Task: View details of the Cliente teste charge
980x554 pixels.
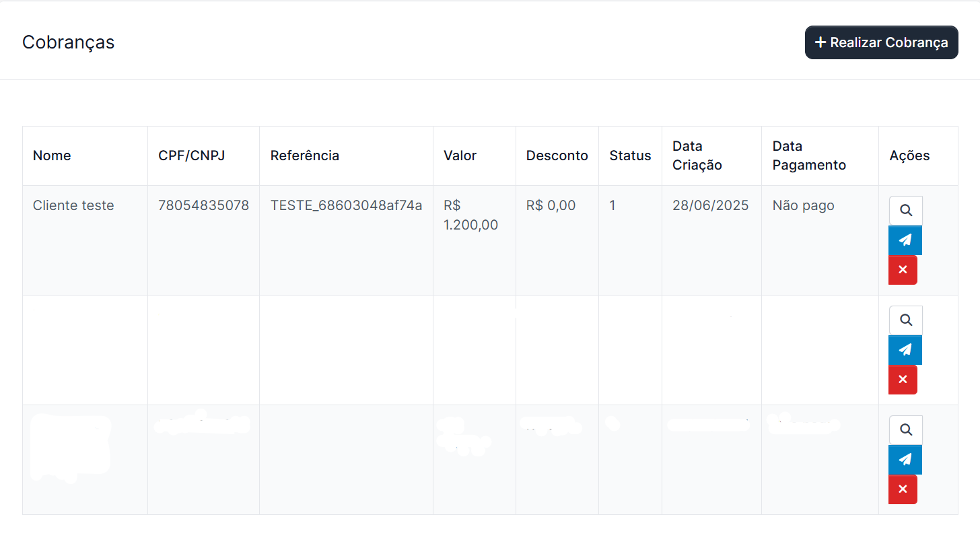Action: tap(905, 211)
